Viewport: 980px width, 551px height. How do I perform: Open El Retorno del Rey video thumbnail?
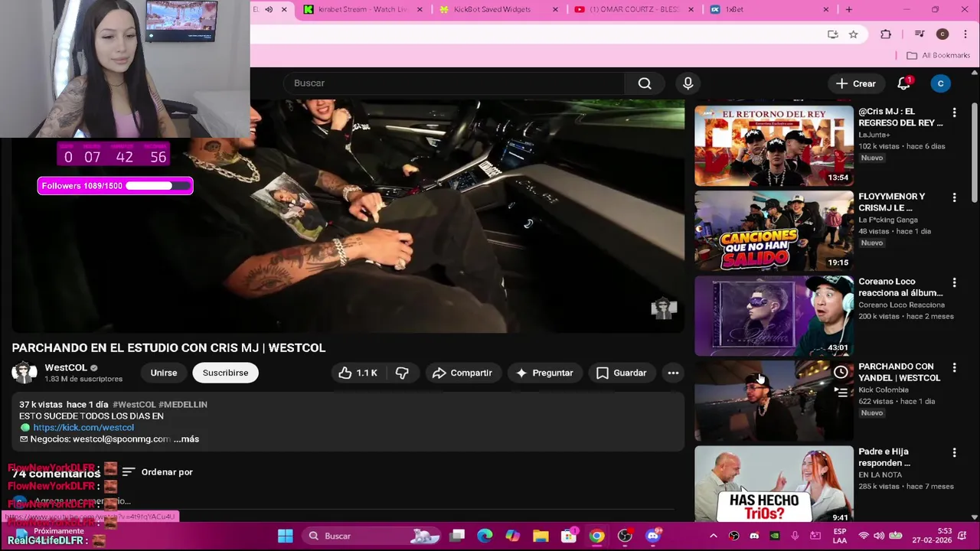point(773,145)
